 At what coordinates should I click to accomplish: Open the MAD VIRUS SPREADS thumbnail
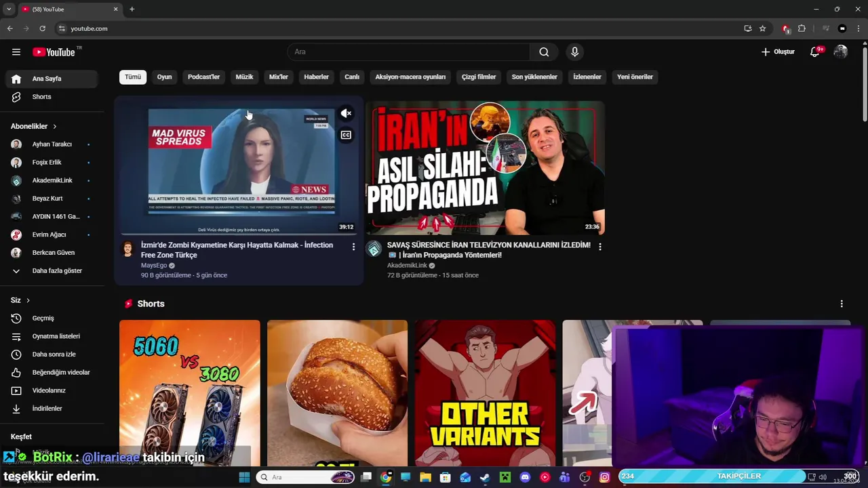pos(239,167)
